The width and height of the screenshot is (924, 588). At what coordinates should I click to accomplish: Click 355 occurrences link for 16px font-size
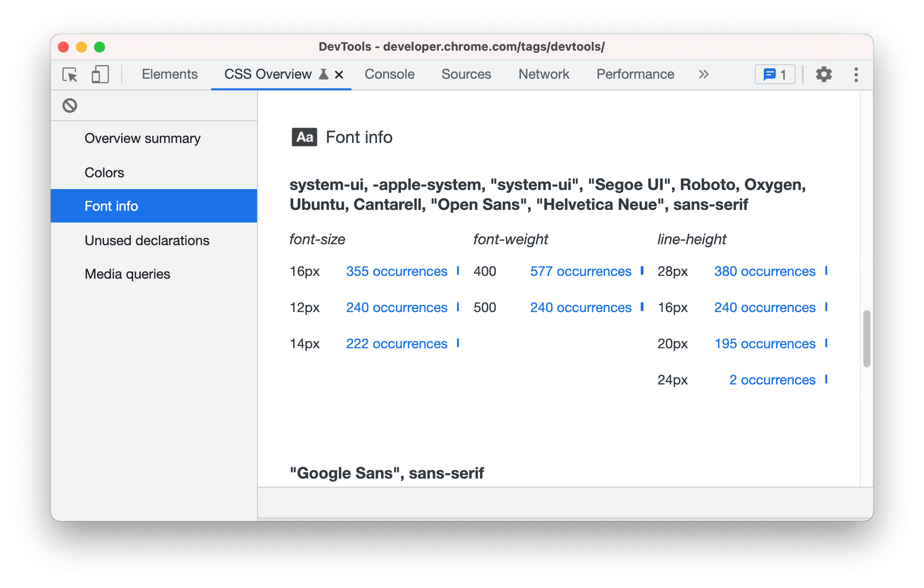(x=397, y=271)
